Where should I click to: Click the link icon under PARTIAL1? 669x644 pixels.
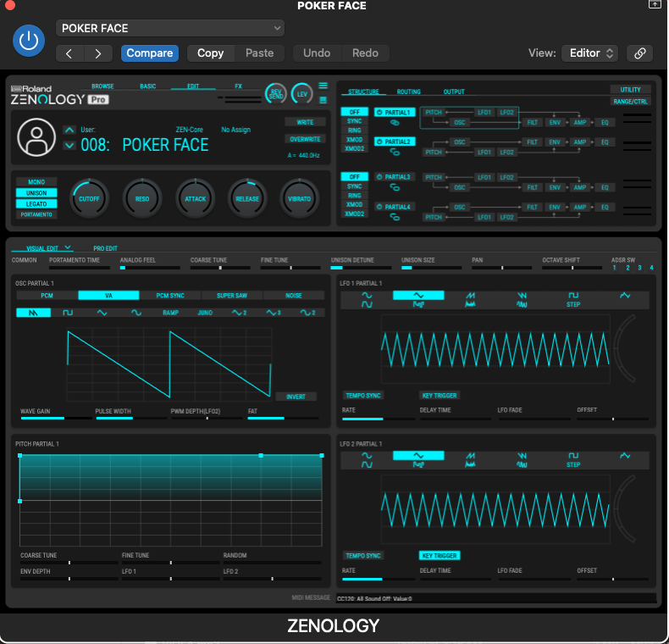395,123
